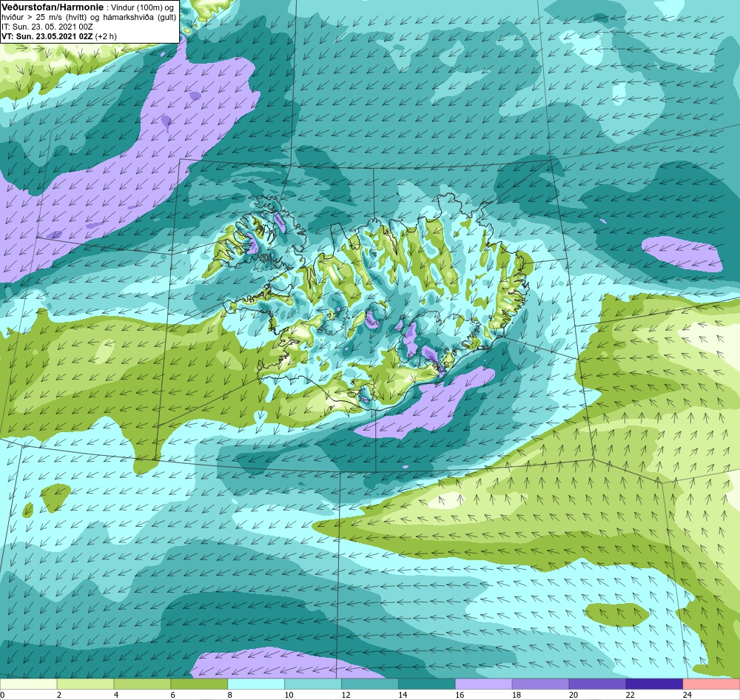Screen dimensions: 740x700
Task: Click the legend scale value "18"
Action: point(517,695)
